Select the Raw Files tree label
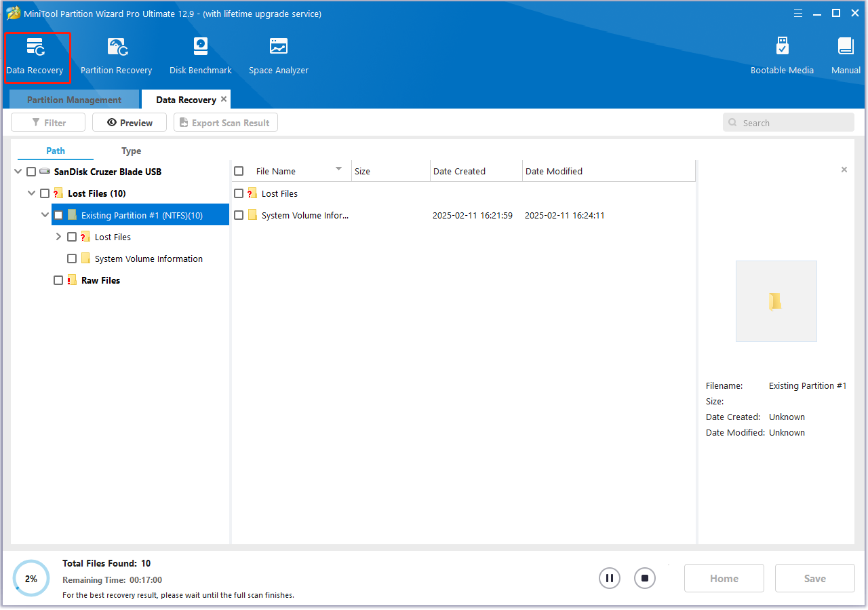The width and height of the screenshot is (868, 610). [100, 280]
